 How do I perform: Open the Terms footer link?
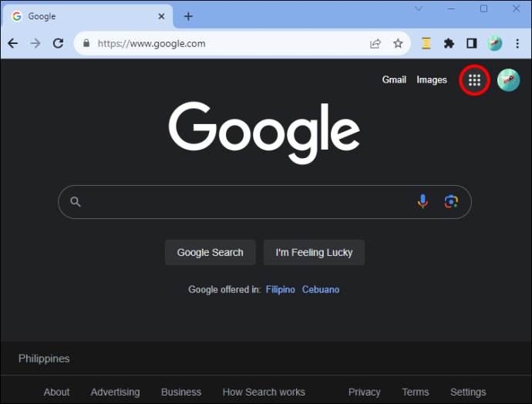[x=416, y=392]
